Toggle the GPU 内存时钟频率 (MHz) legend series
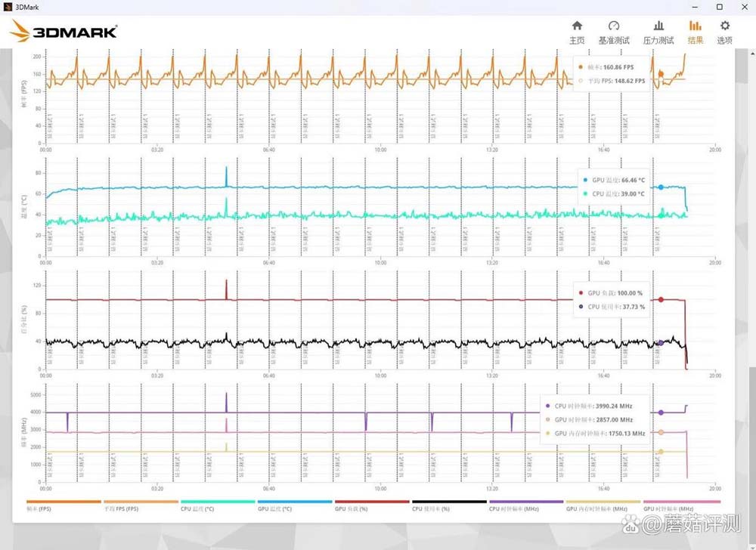The image size is (756, 550). [603, 505]
